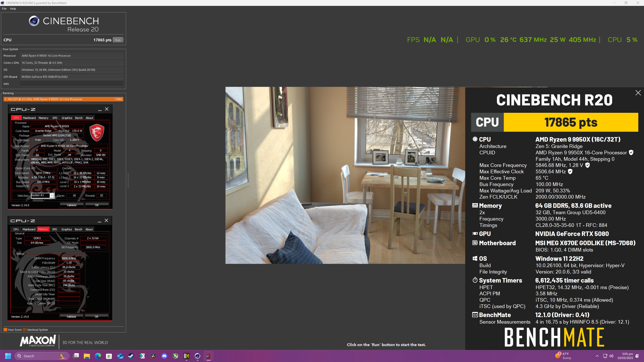Select the 16C/32T ranking entry scoring 17865

(x=63, y=99)
